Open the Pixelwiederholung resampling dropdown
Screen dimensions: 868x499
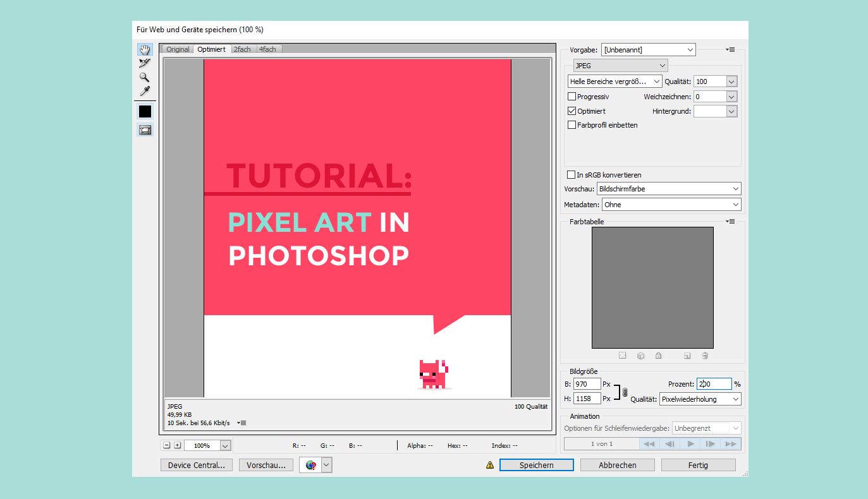700,399
